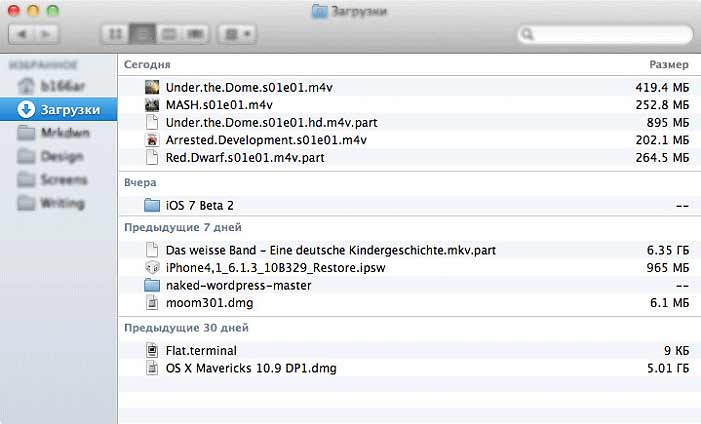Select Arrested.Development.s01e01.m4v file name
Image resolution: width=701 pixels, height=424 pixels.
pyautogui.click(x=266, y=140)
